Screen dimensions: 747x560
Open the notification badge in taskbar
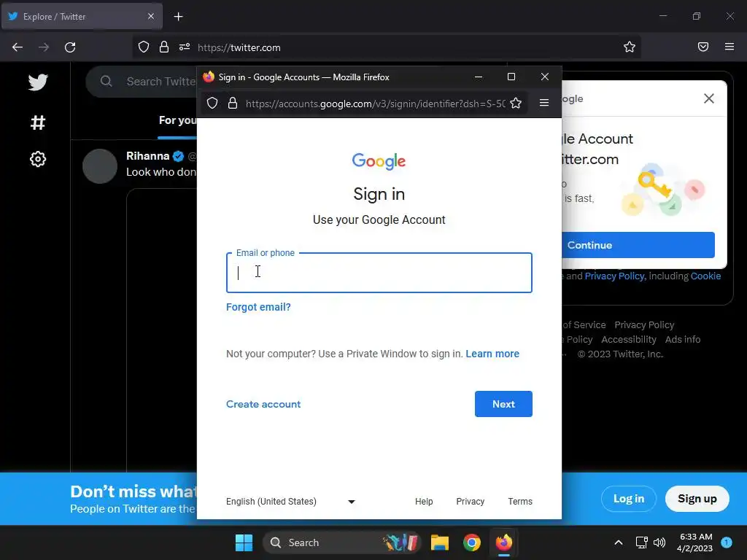click(x=727, y=542)
